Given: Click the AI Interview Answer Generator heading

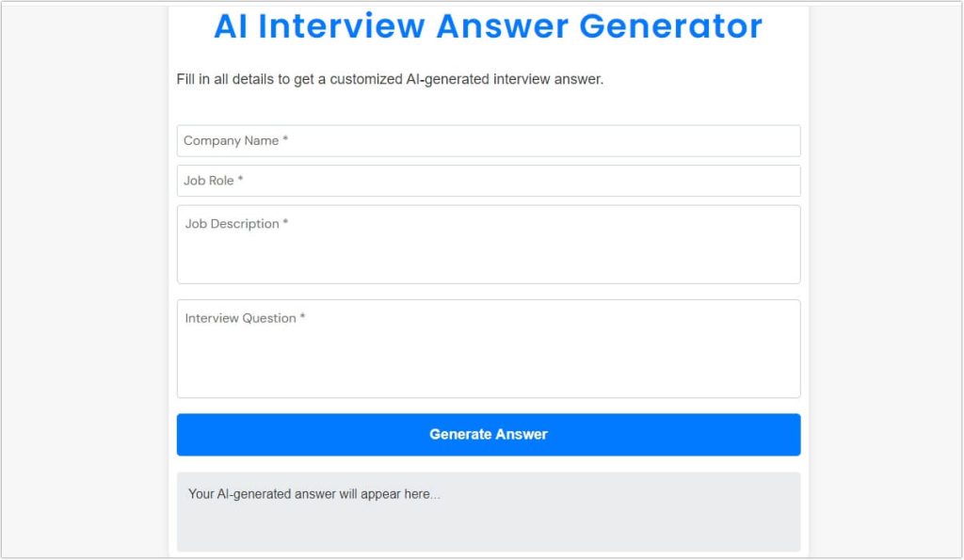Looking at the screenshot, I should [490, 26].
